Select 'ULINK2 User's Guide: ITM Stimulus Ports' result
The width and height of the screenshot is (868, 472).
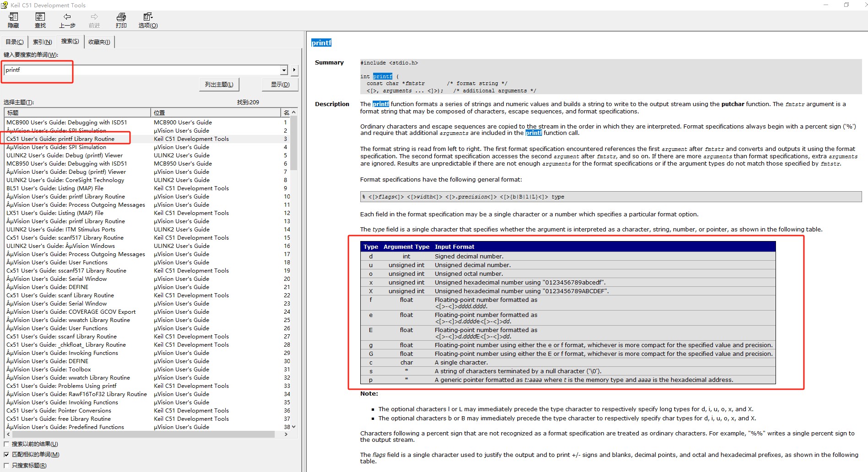61,230
